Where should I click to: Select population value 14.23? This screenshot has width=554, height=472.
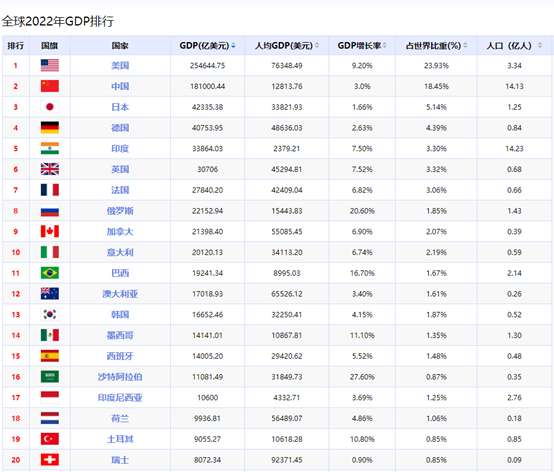(514, 148)
